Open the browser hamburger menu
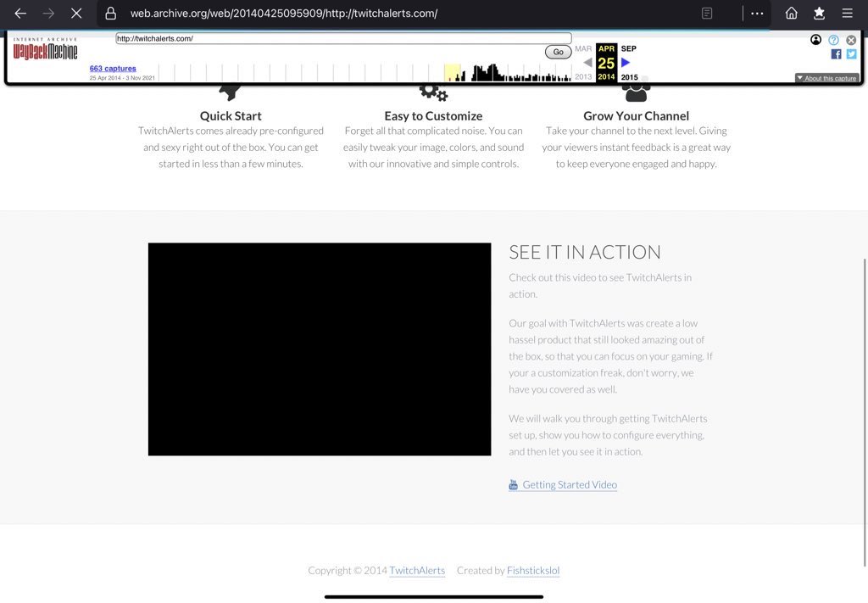Viewport: 868px width, 603px height. pyautogui.click(x=847, y=14)
